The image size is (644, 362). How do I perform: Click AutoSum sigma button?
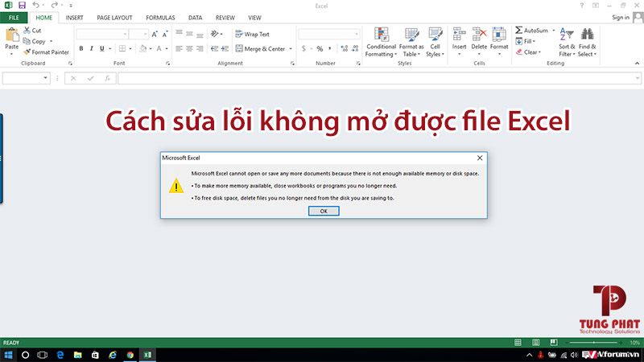click(x=531, y=31)
